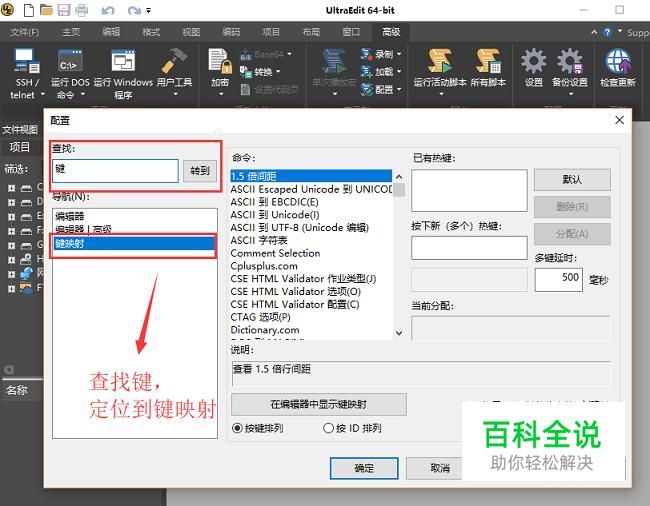Select the 按 ID 排列 radio button
This screenshot has height=506, width=650.
(x=328, y=428)
